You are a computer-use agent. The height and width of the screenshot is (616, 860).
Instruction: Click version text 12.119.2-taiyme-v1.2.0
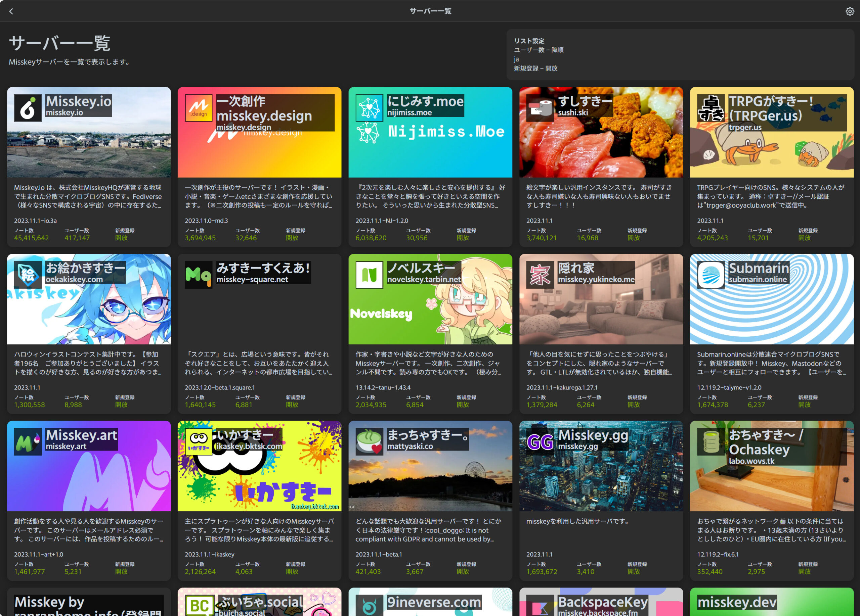coord(729,387)
